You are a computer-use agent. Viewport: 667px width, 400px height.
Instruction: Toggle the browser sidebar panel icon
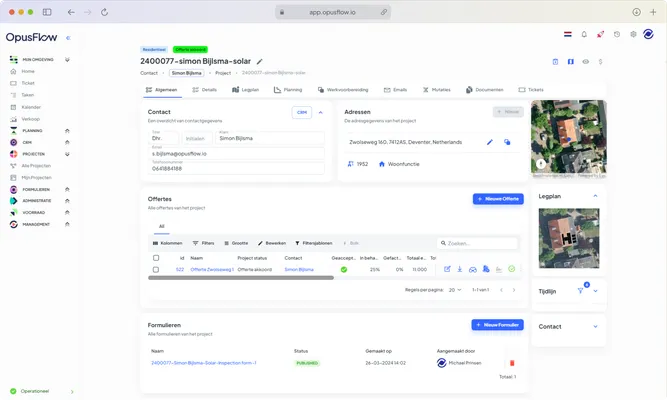(x=47, y=12)
